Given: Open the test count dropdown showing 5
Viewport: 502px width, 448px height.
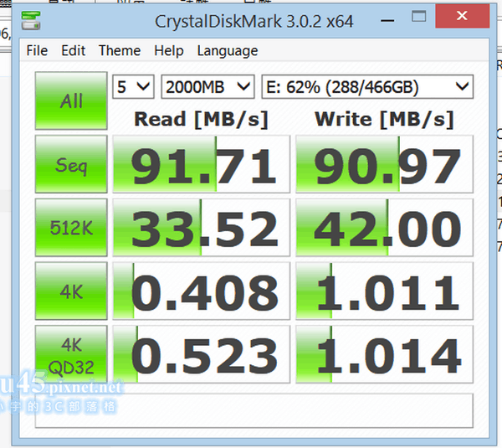Looking at the screenshot, I should [x=133, y=87].
